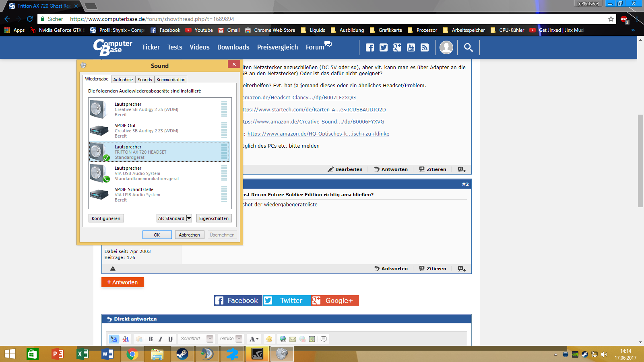
Task: Select SPDIF Out Creative device
Action: (159, 131)
